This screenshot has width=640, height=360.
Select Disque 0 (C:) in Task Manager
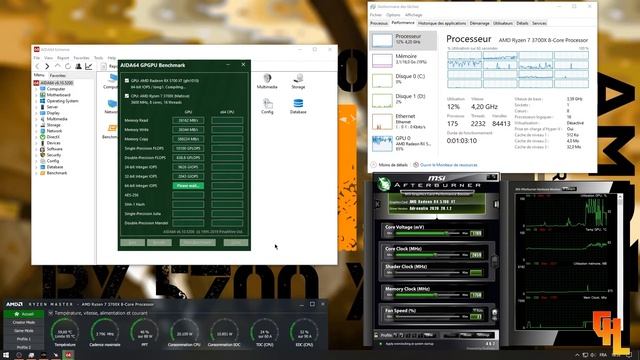[x=403, y=80]
